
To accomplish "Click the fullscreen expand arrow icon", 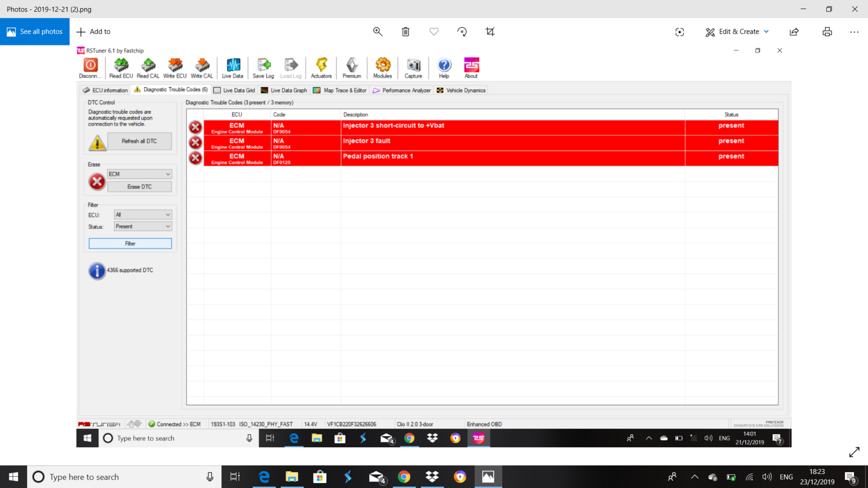I will pyautogui.click(x=854, y=452).
